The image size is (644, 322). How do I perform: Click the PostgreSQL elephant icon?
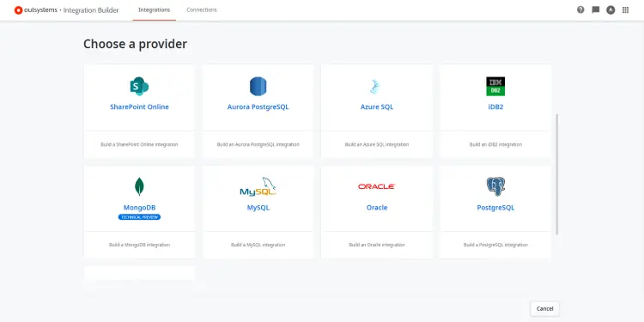pyautogui.click(x=495, y=186)
